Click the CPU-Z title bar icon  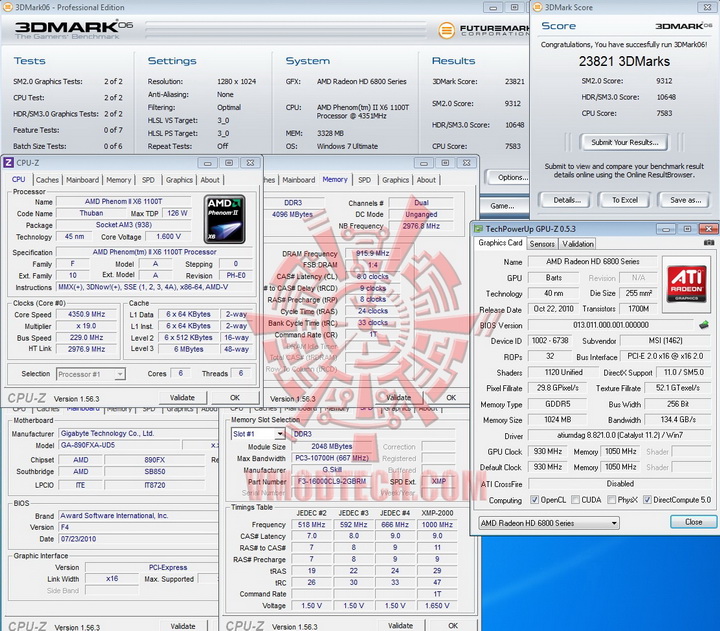pos(9,163)
